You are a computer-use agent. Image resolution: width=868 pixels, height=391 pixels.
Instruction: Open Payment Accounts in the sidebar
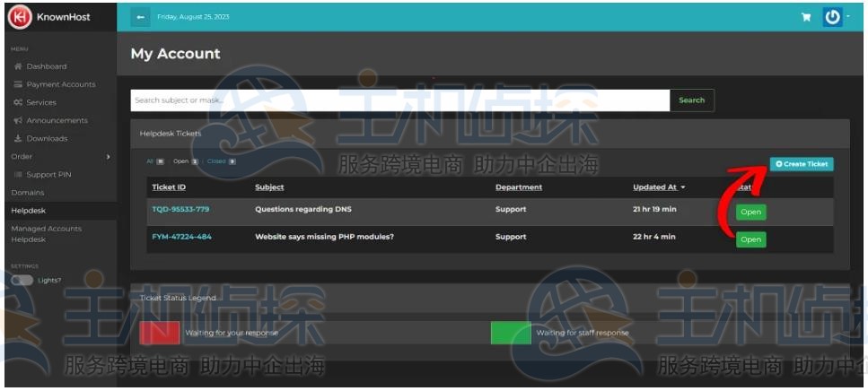[61, 84]
